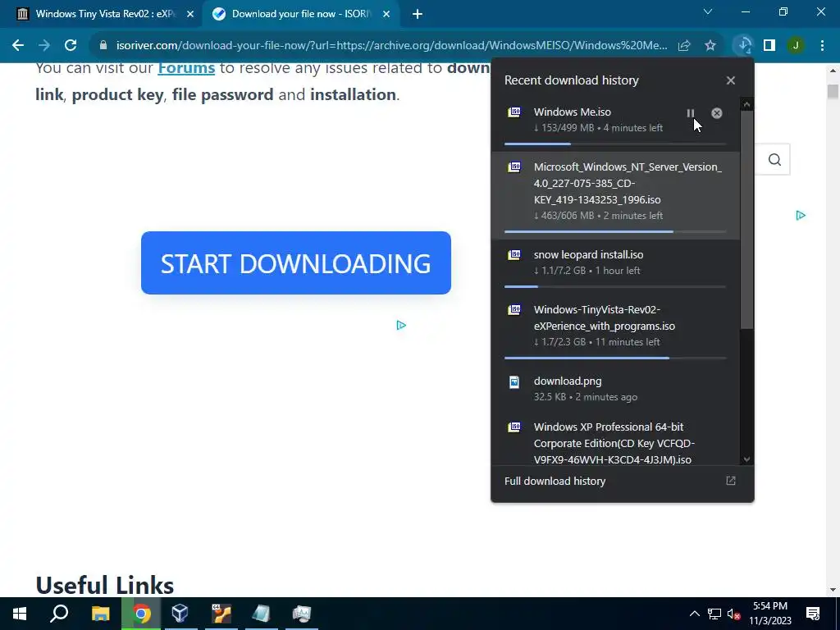The height and width of the screenshot is (630, 840).
Task: Click the TinyVista iso file icon
Action: (514, 309)
